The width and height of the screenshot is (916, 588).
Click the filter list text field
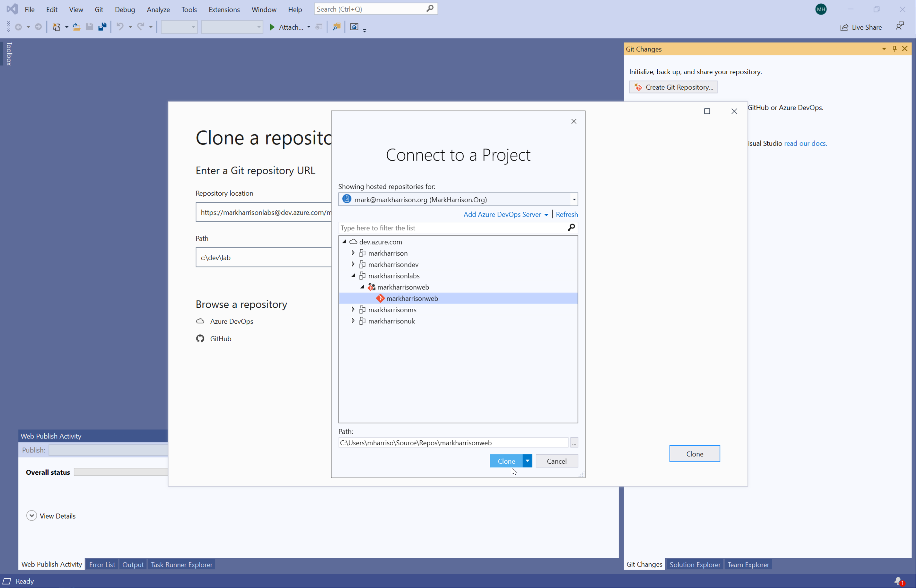tap(451, 228)
